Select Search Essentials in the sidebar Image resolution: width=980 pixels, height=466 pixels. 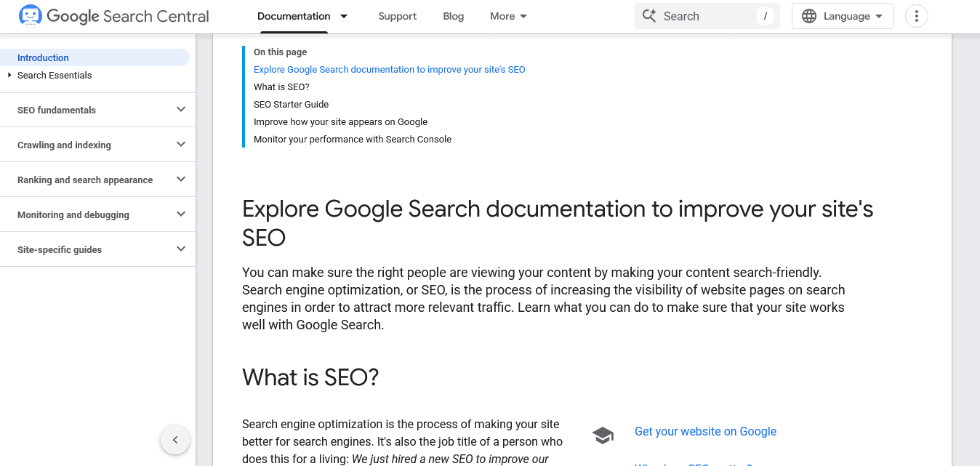click(55, 75)
